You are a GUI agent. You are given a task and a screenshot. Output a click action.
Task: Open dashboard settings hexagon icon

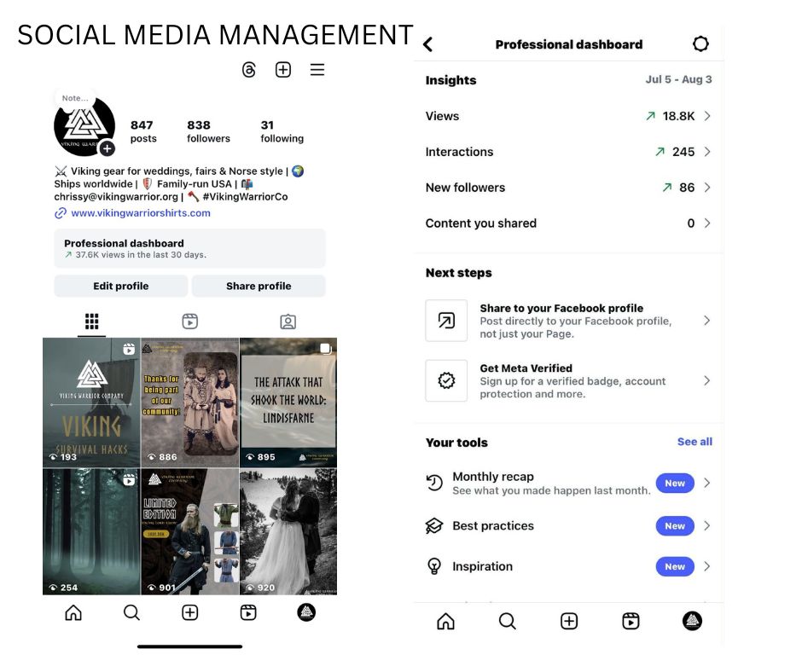click(700, 44)
